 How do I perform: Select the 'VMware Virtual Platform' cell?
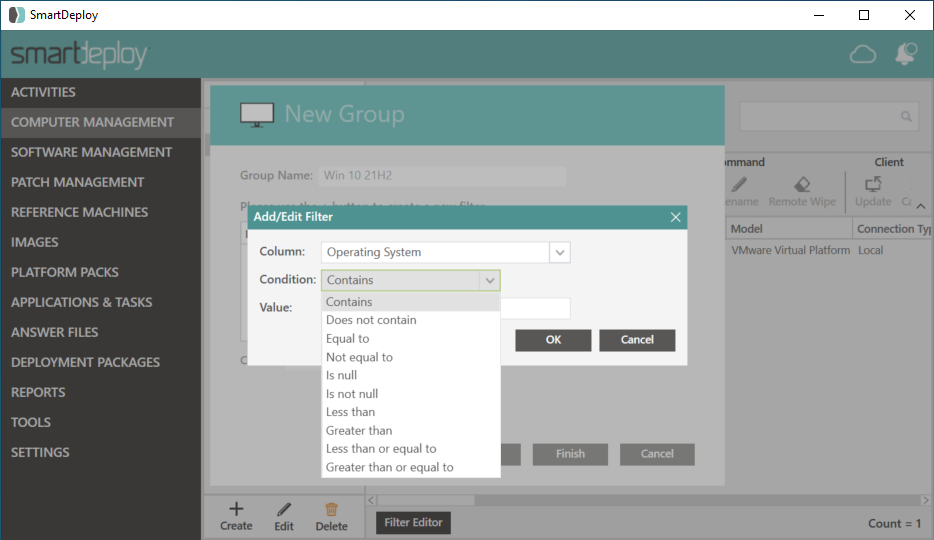coord(790,251)
